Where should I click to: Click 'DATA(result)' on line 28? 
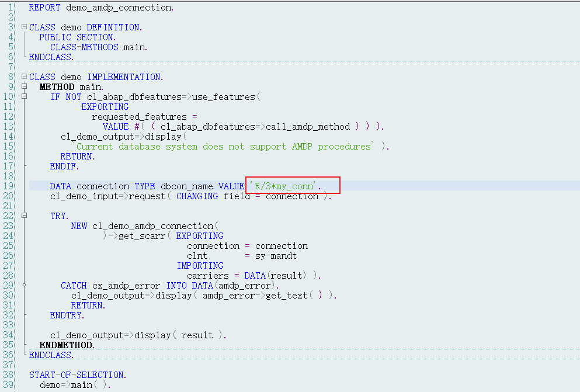(x=275, y=276)
